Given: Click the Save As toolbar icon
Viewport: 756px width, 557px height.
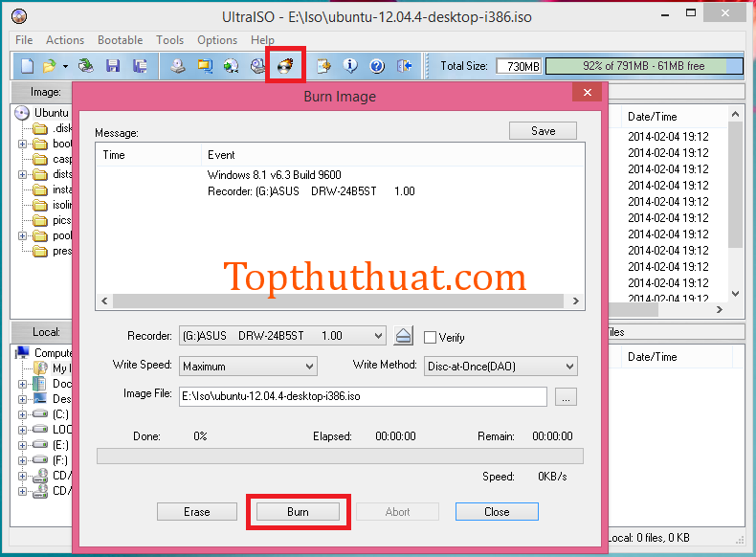Looking at the screenshot, I should 140,66.
